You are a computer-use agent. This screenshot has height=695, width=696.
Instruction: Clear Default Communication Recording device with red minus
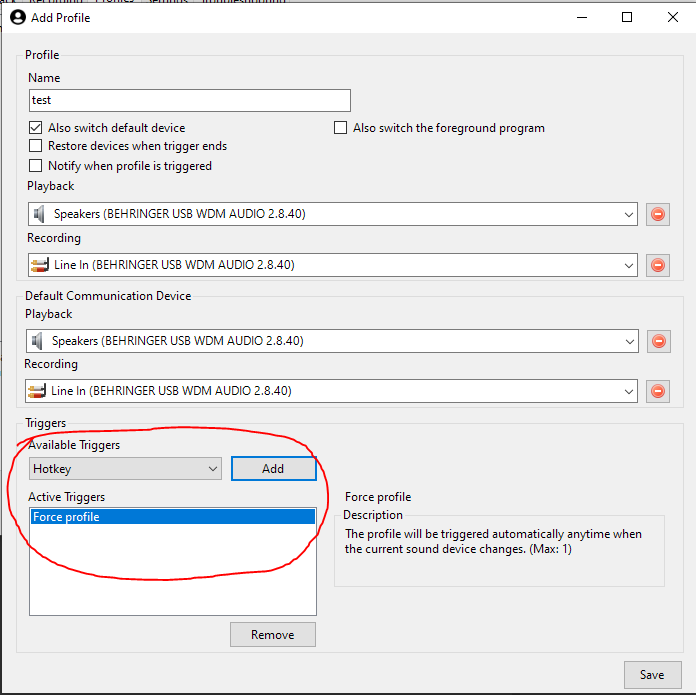[x=657, y=391]
